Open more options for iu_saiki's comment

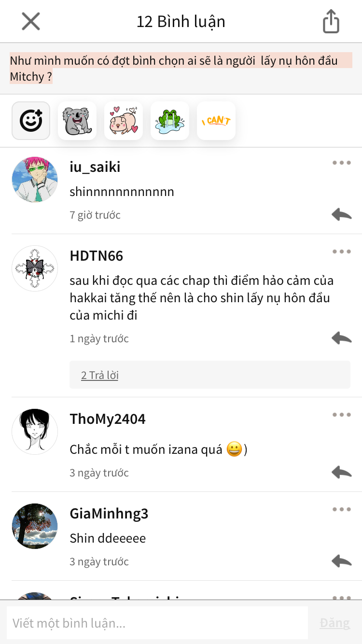click(342, 163)
